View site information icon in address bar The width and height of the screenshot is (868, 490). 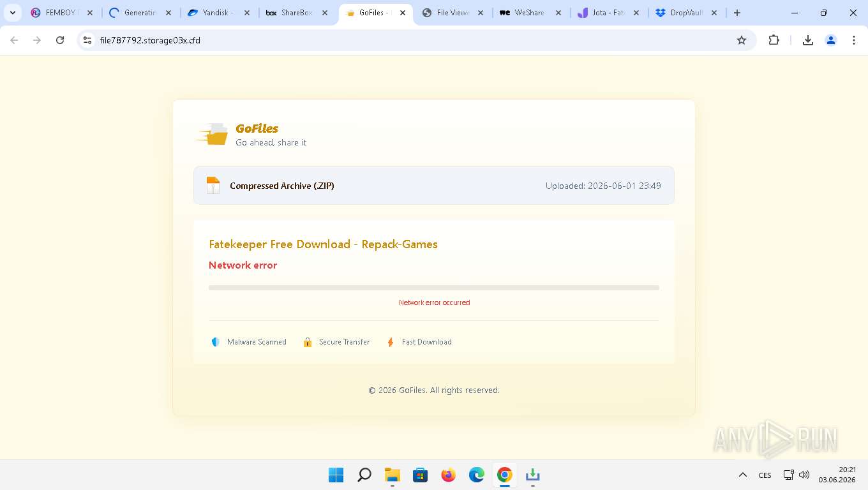click(x=87, y=40)
